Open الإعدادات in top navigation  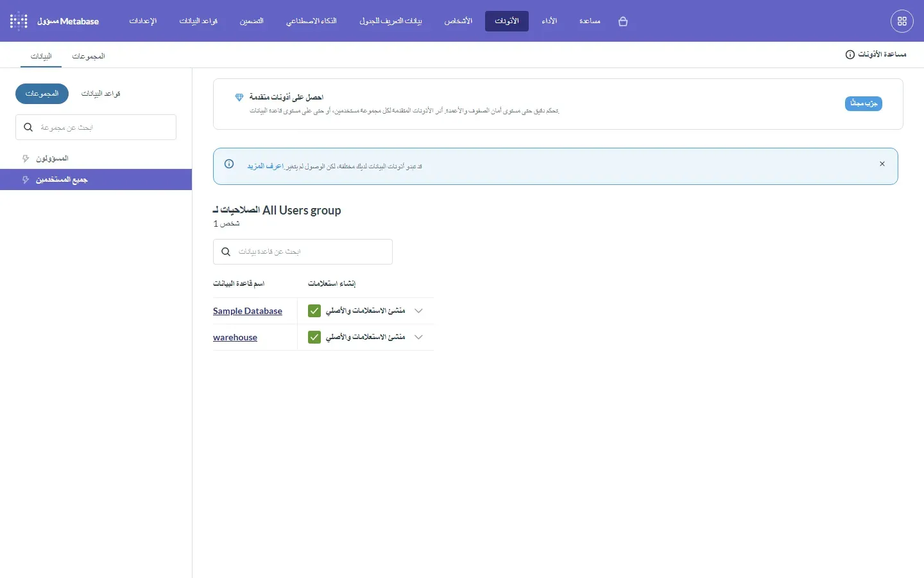pyautogui.click(x=143, y=21)
